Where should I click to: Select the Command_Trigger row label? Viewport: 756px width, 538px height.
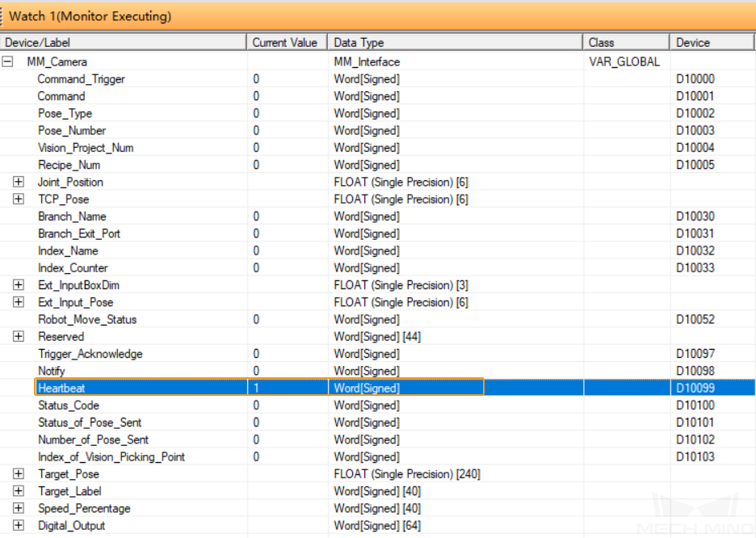pyautogui.click(x=81, y=79)
